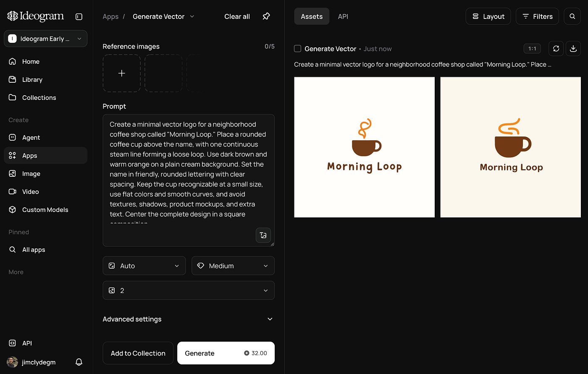588x374 pixels.
Task: Click the prompt image-to-text icon
Action: tap(263, 235)
